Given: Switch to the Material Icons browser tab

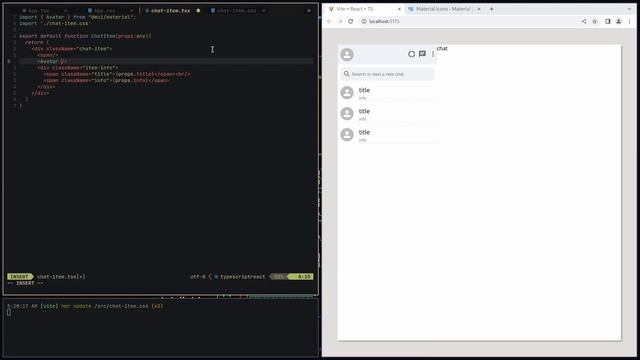Looking at the screenshot, I should [x=444, y=9].
